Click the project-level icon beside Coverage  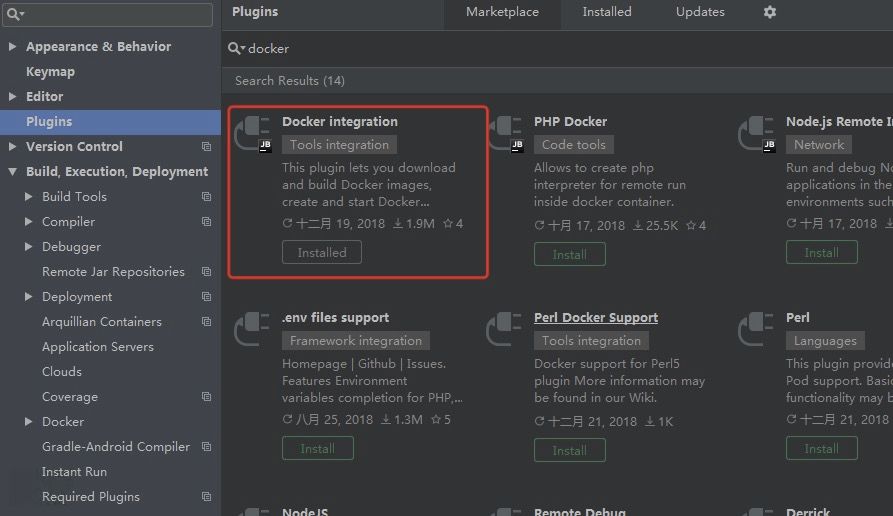[x=206, y=397]
